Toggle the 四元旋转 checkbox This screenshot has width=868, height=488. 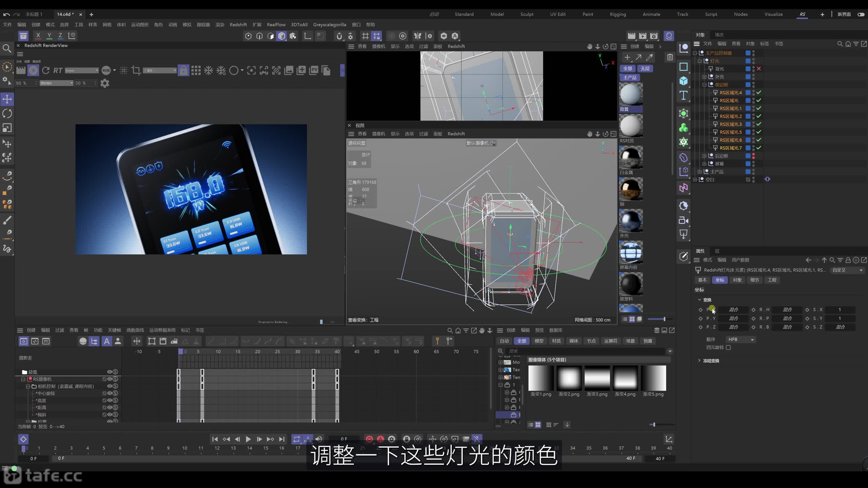tap(728, 347)
